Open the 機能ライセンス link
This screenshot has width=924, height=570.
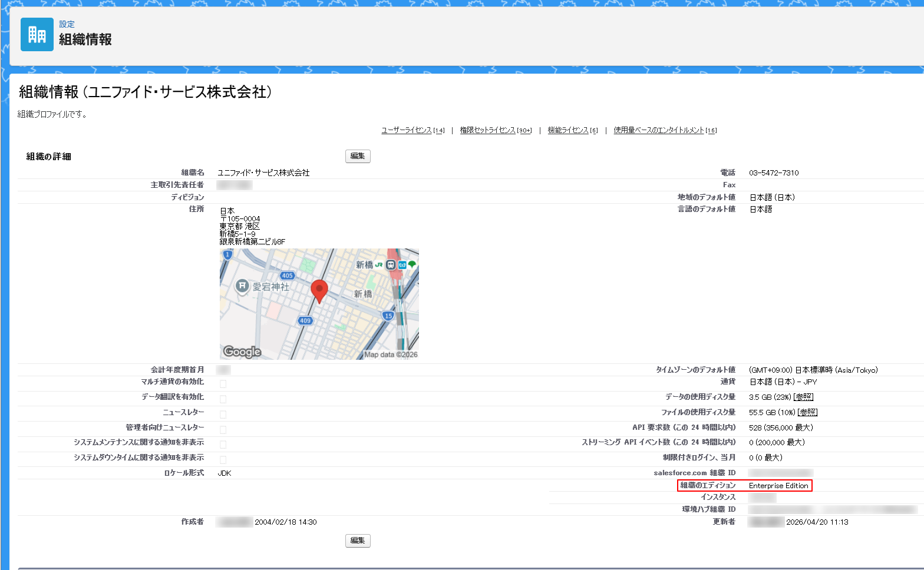(x=568, y=130)
